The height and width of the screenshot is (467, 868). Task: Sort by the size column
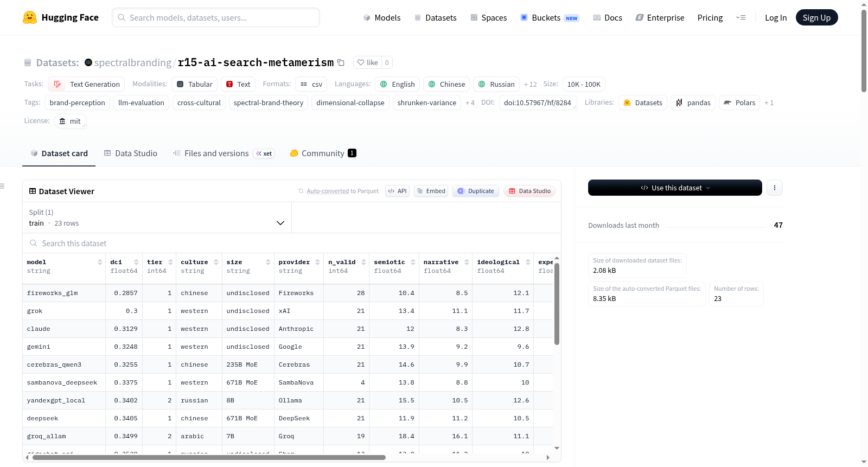click(268, 262)
